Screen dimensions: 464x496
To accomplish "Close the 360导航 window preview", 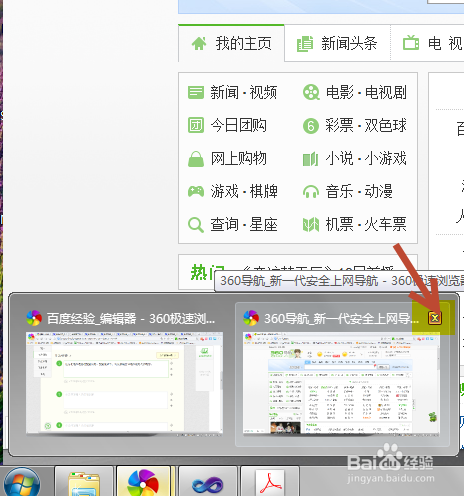I will [x=434, y=318].
